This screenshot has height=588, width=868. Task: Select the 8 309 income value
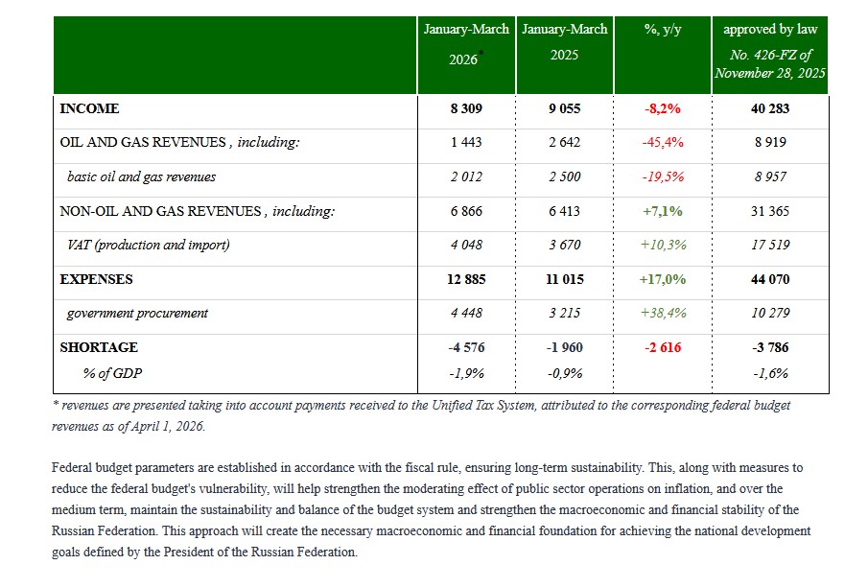tap(466, 109)
